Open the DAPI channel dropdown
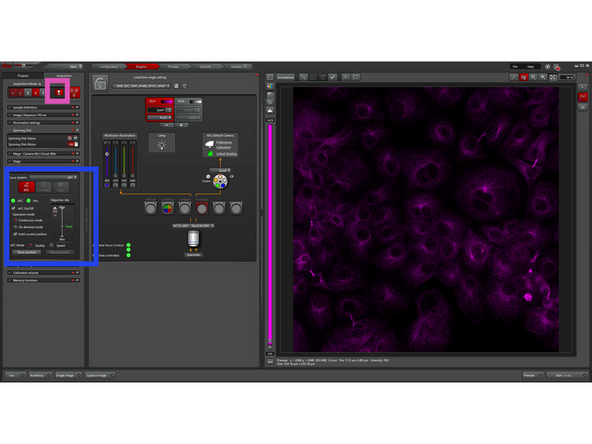 pos(160,110)
